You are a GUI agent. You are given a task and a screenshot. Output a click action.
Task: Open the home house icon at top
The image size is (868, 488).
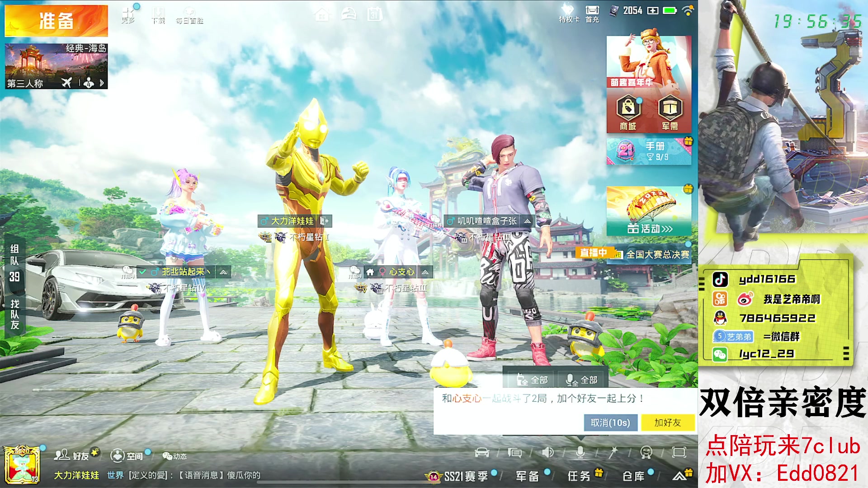pyautogui.click(x=322, y=14)
